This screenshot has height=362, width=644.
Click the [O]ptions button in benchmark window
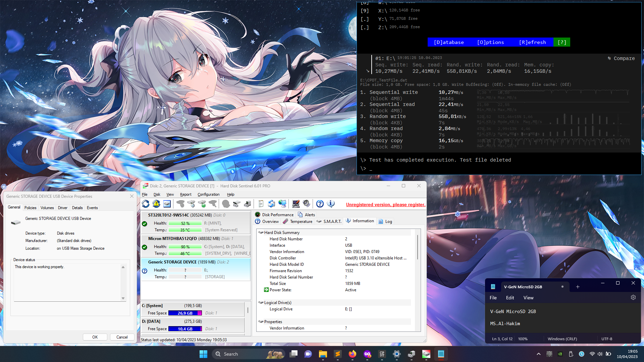point(490,42)
